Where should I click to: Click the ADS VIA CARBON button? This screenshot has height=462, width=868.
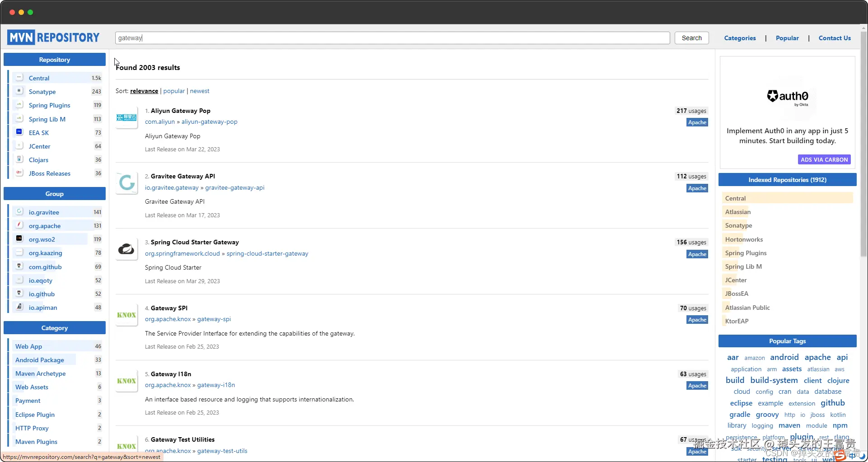pos(824,159)
